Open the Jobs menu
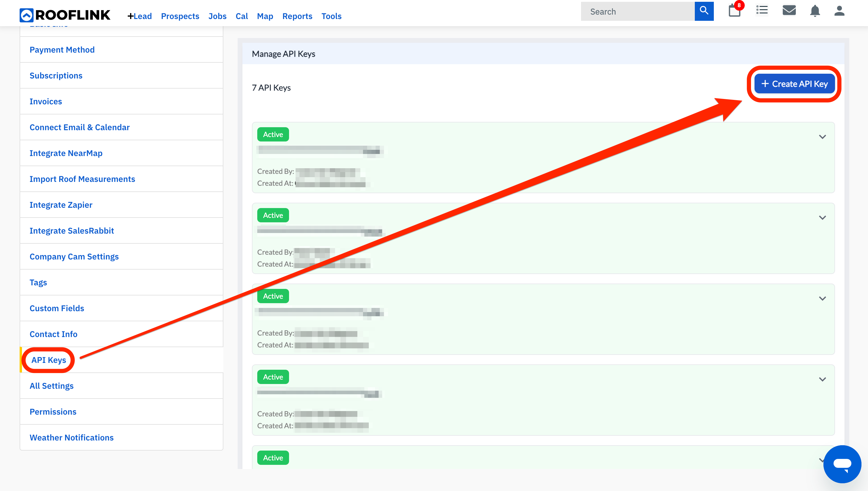 click(217, 16)
